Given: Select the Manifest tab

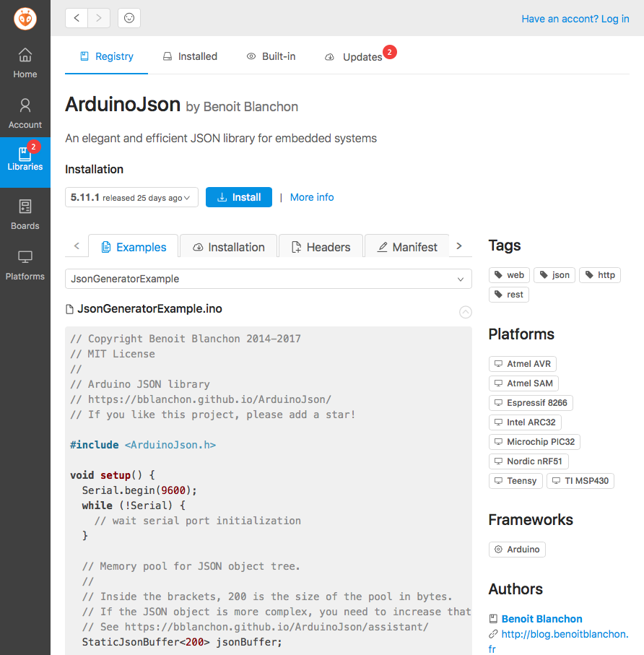Looking at the screenshot, I should click(x=407, y=247).
